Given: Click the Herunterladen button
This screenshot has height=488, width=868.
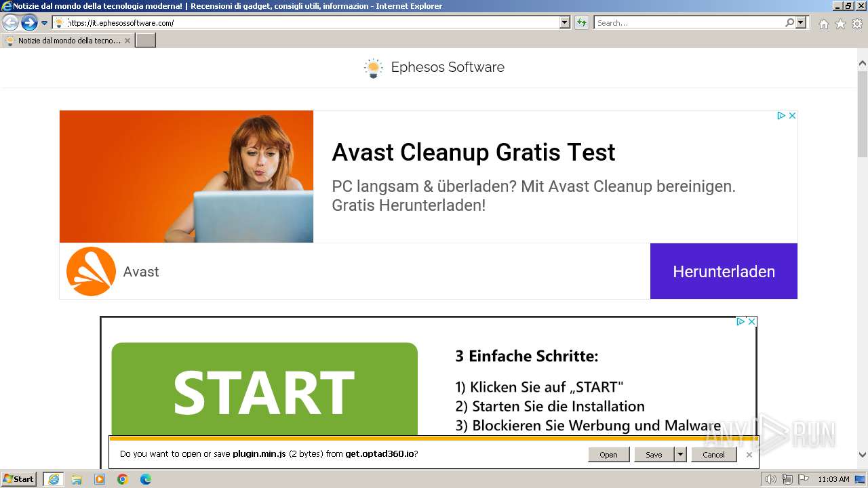Looking at the screenshot, I should point(724,271).
